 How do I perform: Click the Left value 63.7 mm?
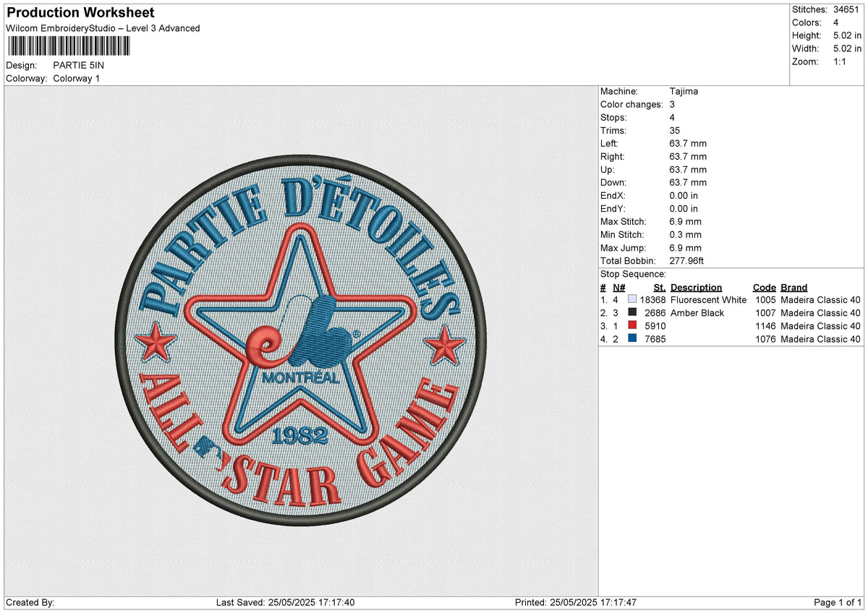click(x=689, y=144)
